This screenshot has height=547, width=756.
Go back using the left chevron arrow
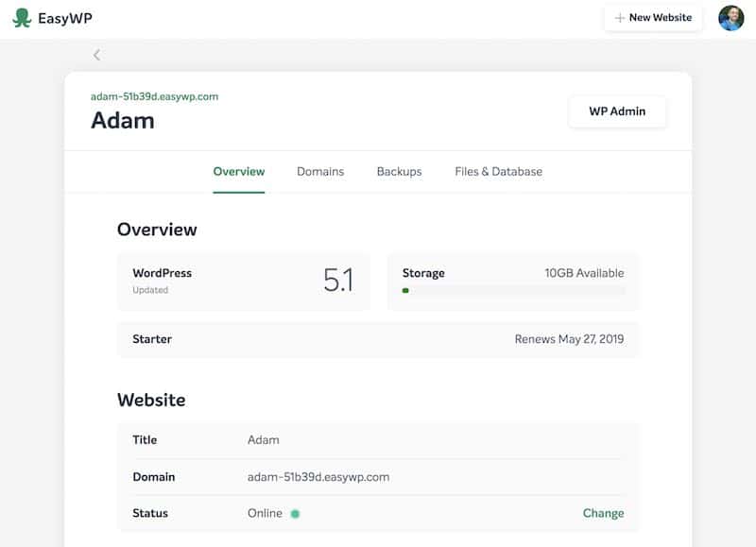pyautogui.click(x=97, y=55)
